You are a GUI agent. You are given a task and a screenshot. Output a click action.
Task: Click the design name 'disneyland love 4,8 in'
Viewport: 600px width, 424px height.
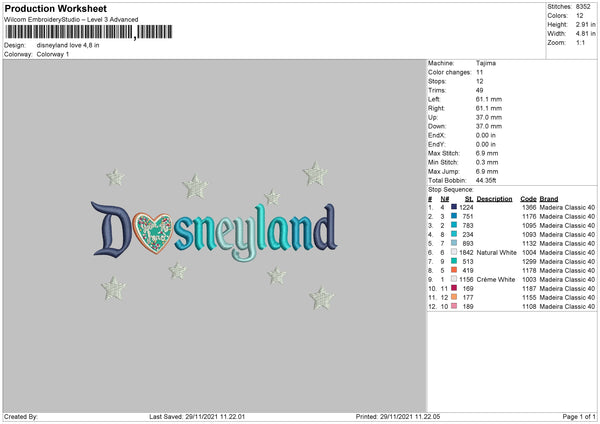point(68,45)
